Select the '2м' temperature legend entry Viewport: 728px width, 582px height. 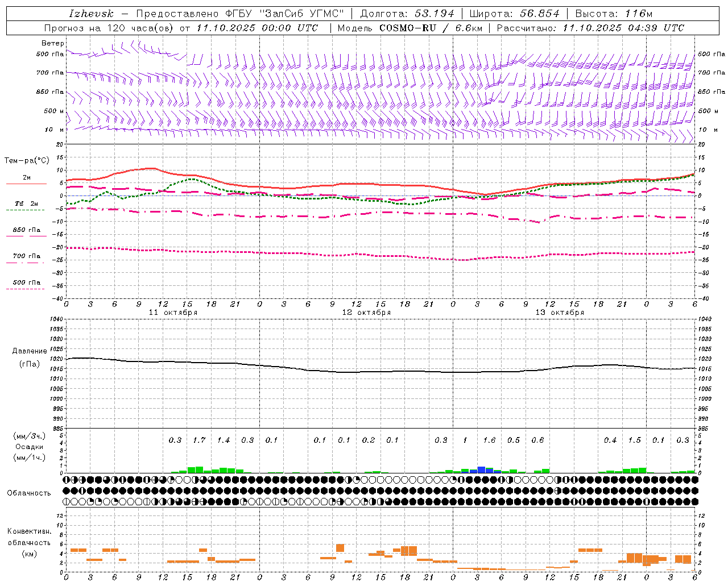point(27,178)
